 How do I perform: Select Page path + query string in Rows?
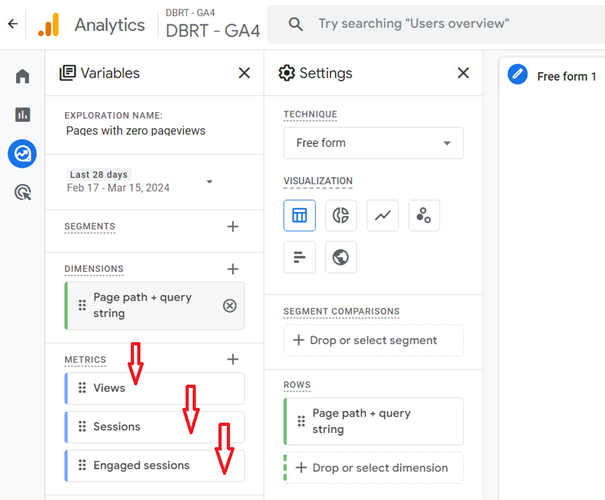click(x=373, y=421)
